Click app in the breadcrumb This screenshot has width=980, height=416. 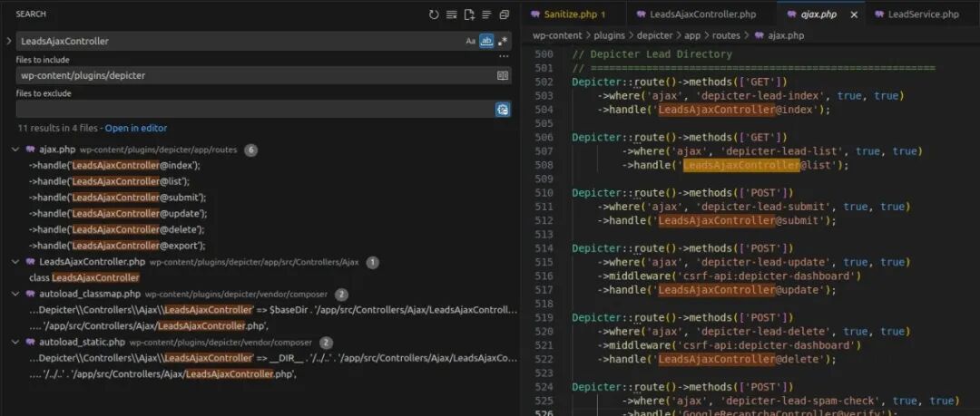point(691,35)
